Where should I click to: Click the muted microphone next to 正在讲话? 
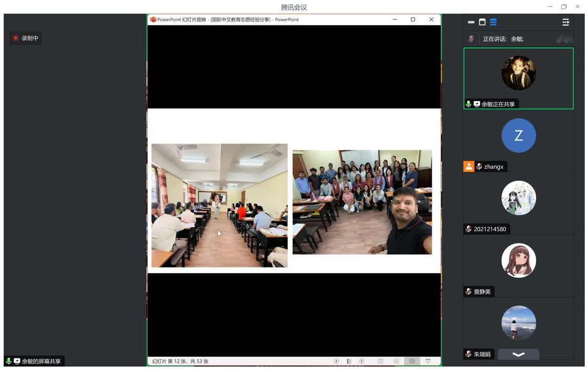pyautogui.click(x=471, y=39)
